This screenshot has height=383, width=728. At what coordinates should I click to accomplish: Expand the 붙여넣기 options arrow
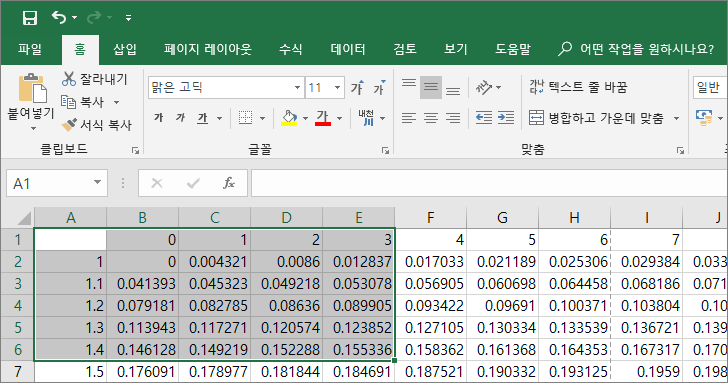[33, 128]
